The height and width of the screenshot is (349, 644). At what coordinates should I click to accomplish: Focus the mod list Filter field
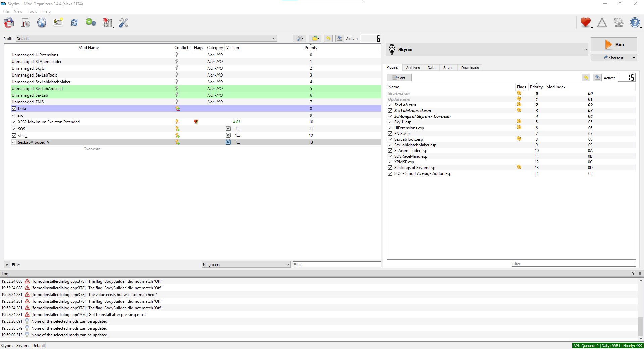coord(337,265)
